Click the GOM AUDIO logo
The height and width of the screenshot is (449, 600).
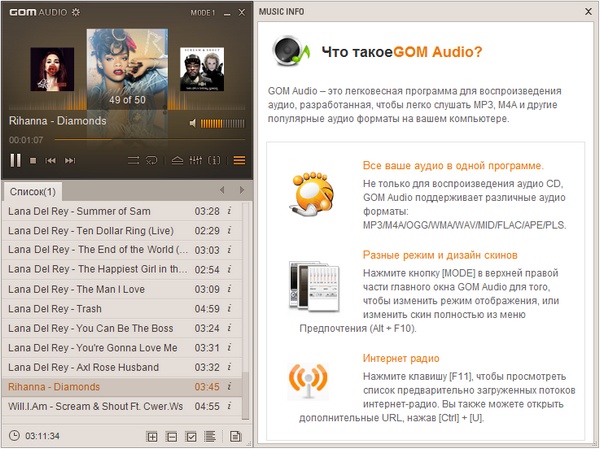click(x=38, y=12)
